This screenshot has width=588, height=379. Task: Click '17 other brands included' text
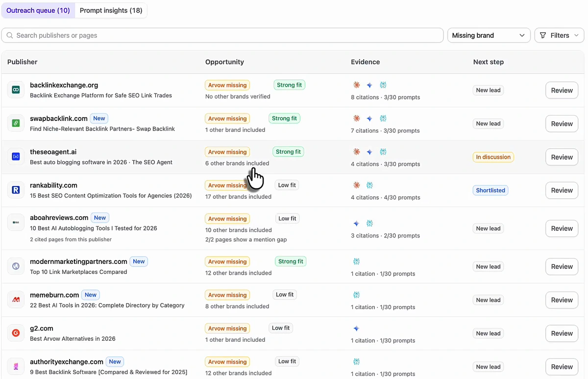[238, 196]
